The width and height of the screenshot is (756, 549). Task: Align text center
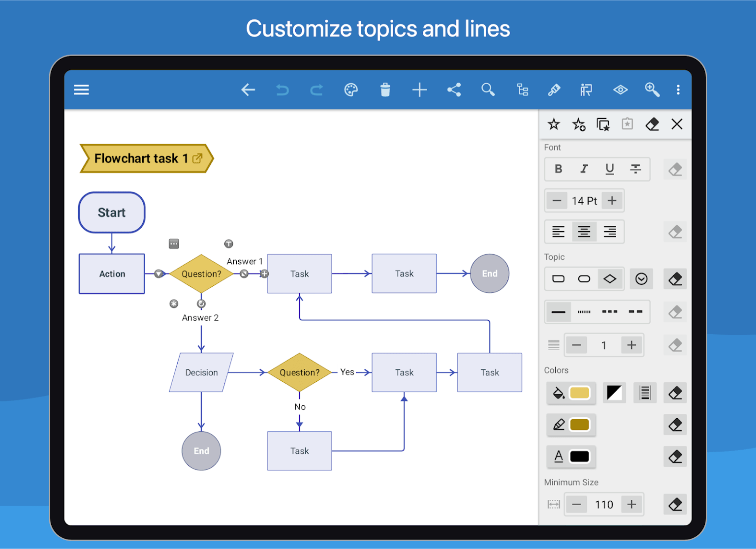584,231
